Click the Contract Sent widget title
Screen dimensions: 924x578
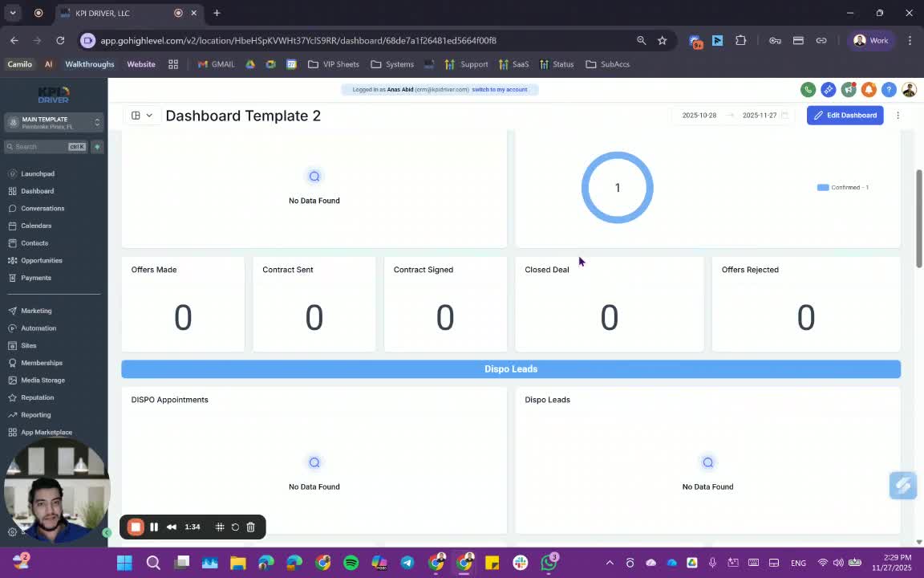coord(288,270)
